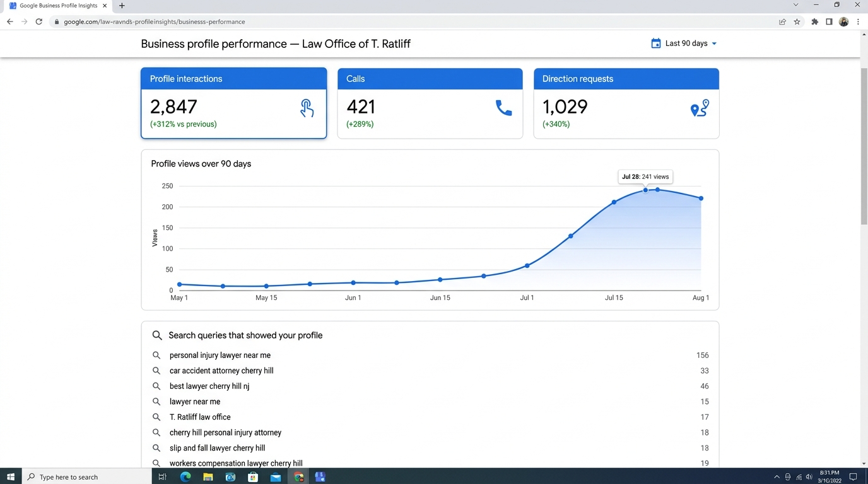Click the 'slip and fall lawyer cherry hill' query
Screen dimensions: 868x484
[x=217, y=448]
